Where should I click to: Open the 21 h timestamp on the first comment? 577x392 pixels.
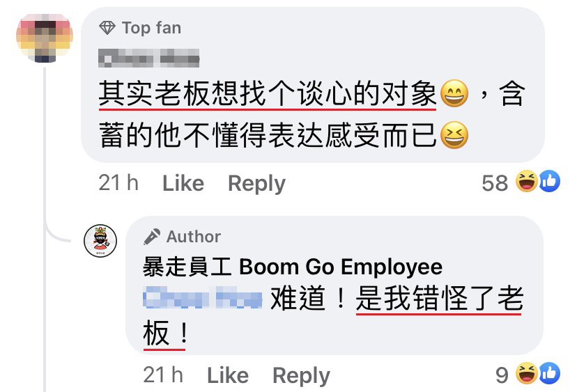click(118, 183)
